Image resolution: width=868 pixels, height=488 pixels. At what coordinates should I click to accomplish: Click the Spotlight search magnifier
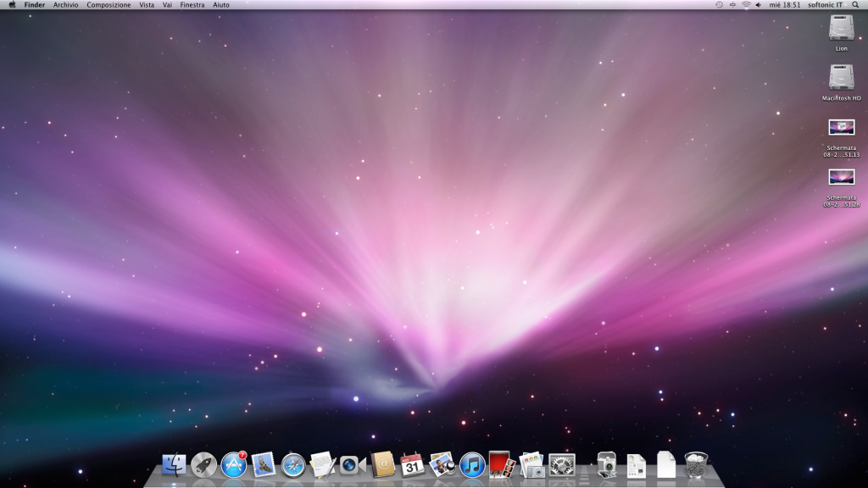(x=855, y=5)
